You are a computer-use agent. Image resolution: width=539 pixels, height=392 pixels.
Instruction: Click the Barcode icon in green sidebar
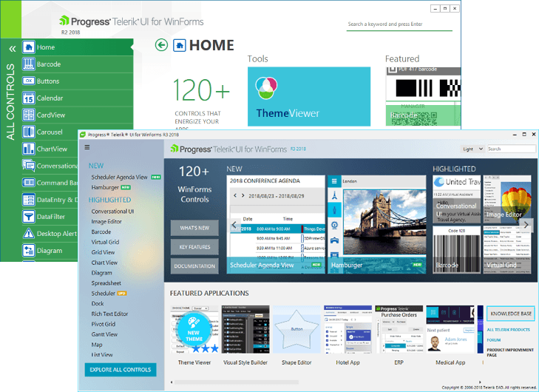tap(29, 64)
